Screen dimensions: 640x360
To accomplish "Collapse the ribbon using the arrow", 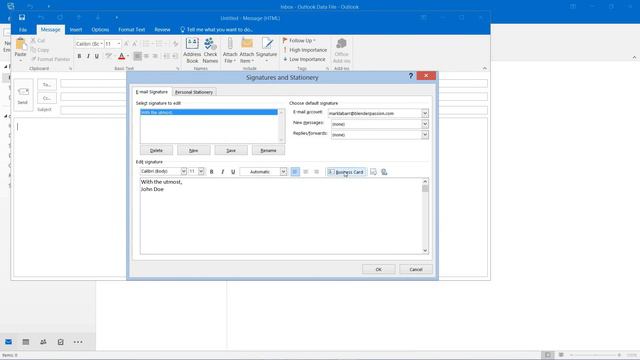I will pos(484,68).
